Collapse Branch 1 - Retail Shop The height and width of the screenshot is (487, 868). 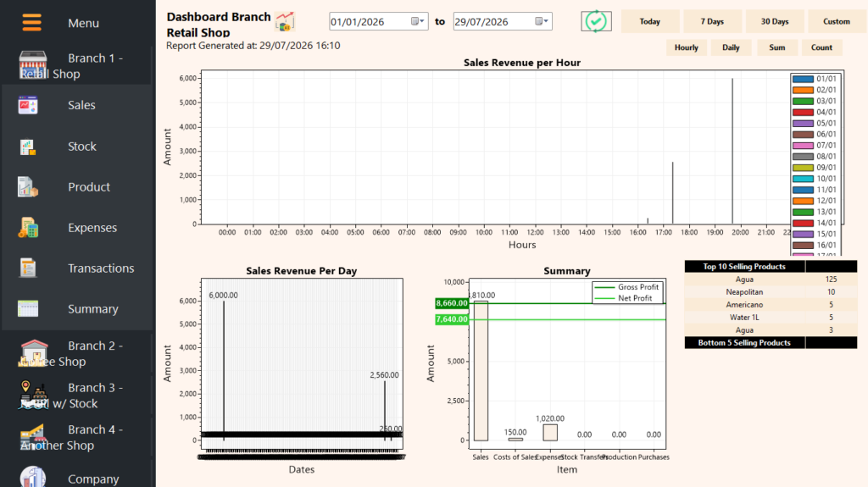77,65
